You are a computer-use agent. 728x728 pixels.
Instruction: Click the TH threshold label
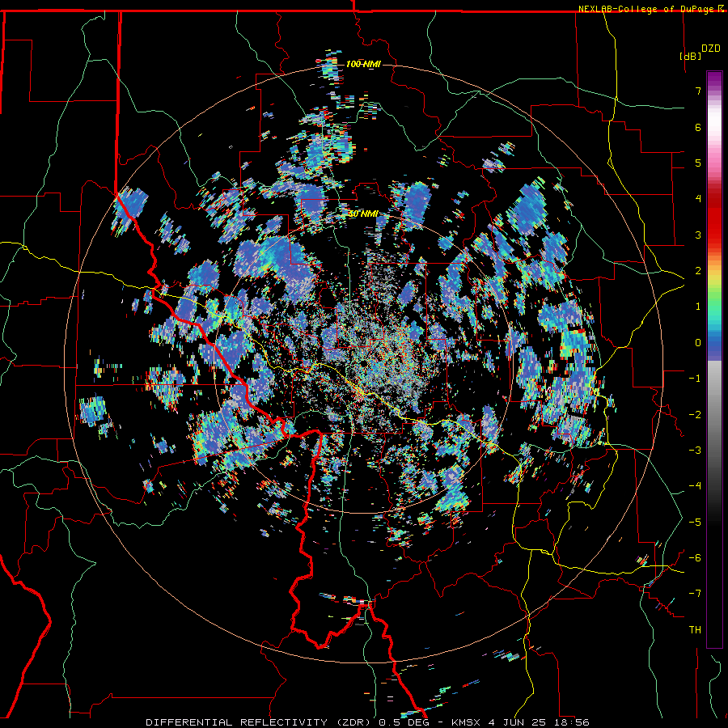pyautogui.click(x=695, y=630)
